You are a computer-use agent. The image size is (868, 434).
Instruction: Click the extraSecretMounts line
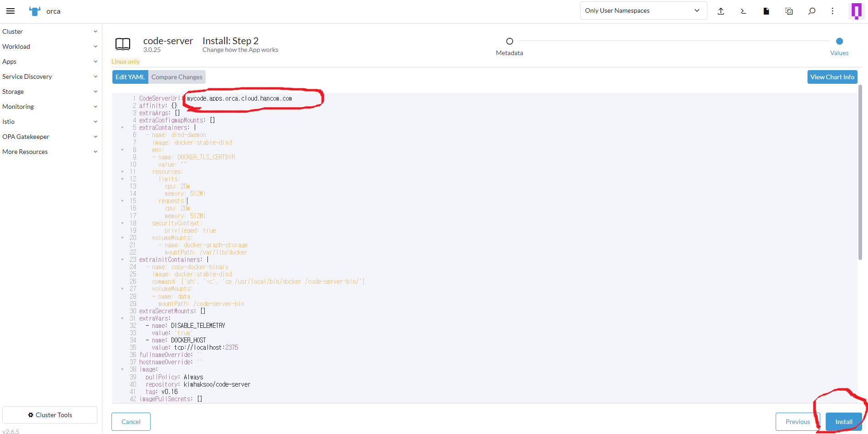(172, 311)
